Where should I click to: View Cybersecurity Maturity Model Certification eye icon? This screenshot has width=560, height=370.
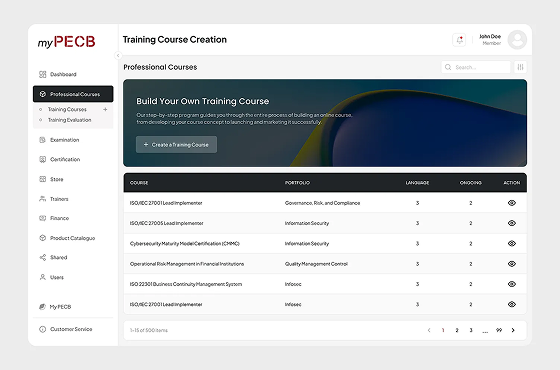[x=512, y=243]
